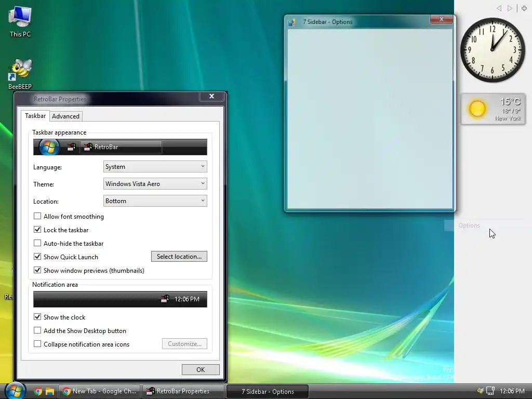Enable Add the Show Desktop button
This screenshot has height=399, width=532.
click(37, 330)
